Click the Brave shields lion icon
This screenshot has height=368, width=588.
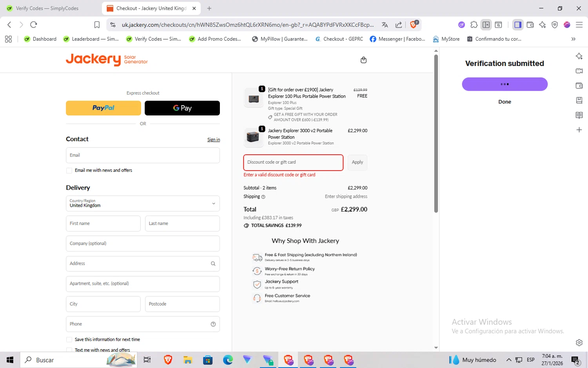tap(414, 25)
